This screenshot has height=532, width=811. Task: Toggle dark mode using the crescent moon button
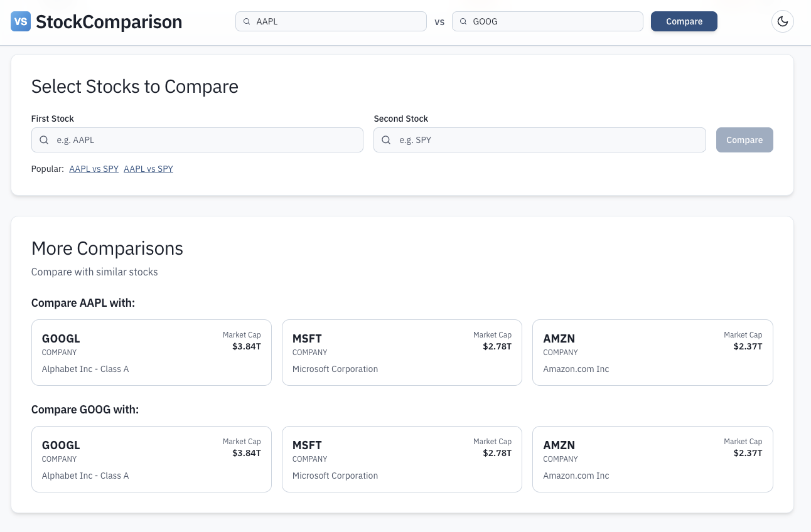(x=782, y=21)
